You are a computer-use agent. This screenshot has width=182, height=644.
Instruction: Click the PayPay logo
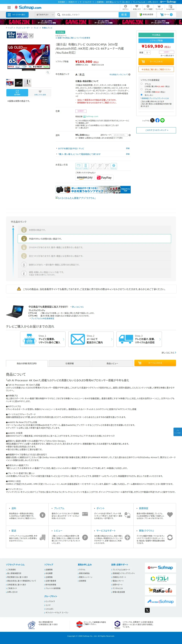104,178
